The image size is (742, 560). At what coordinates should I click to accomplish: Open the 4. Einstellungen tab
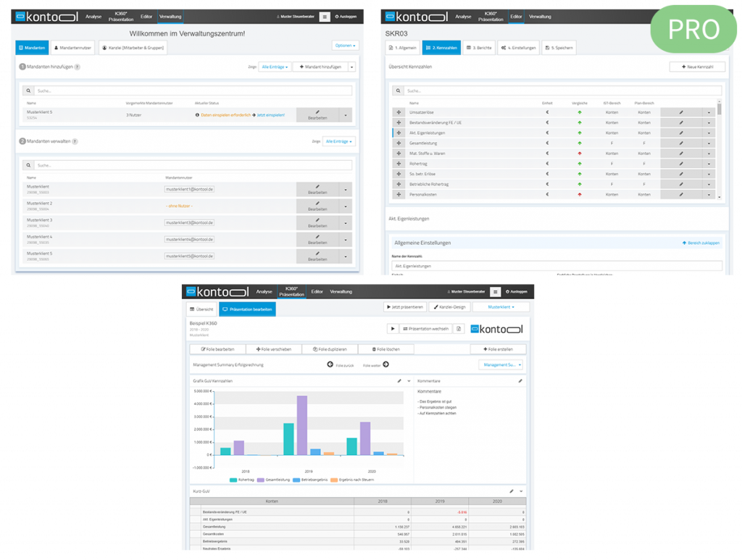[517, 48]
